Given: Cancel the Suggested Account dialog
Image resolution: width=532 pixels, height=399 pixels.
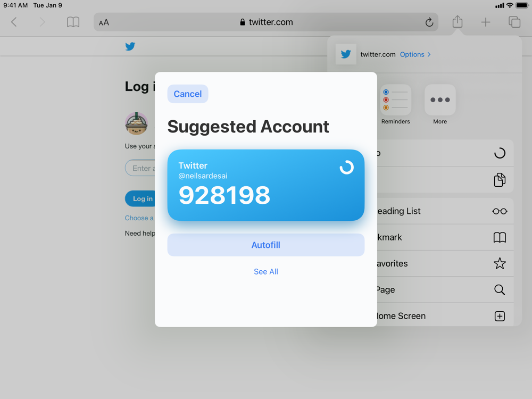Looking at the screenshot, I should [188, 94].
